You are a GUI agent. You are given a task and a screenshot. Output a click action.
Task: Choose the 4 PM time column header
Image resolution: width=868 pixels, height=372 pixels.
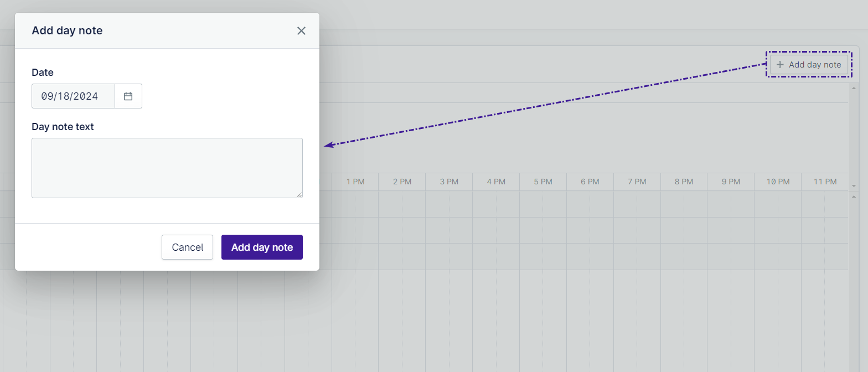pyautogui.click(x=497, y=182)
